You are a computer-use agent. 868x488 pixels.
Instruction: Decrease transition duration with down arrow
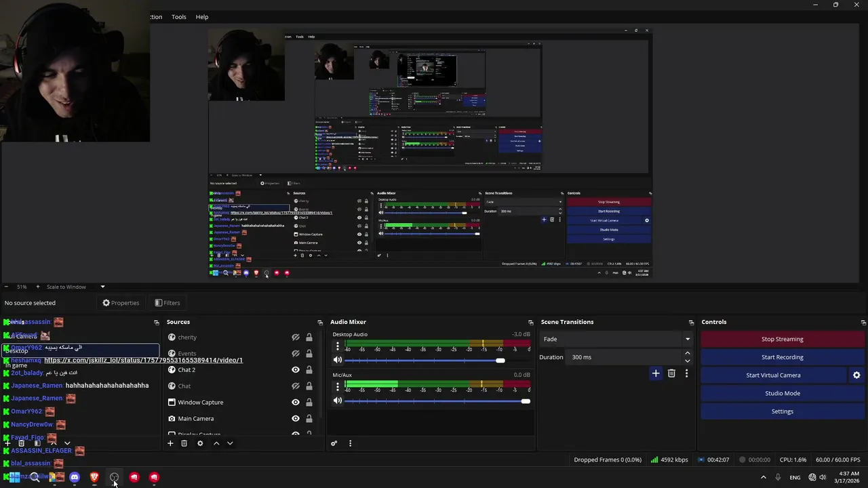687,361
